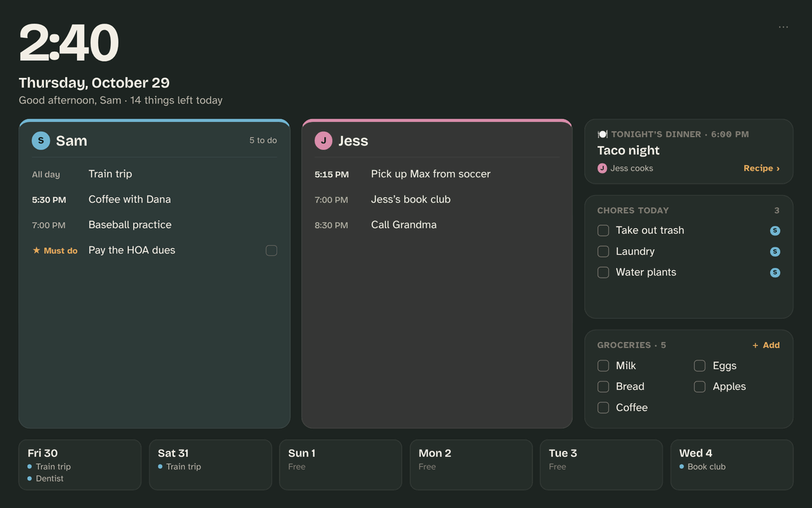
Task: Click the S badge next to Laundry
Action: point(775,251)
